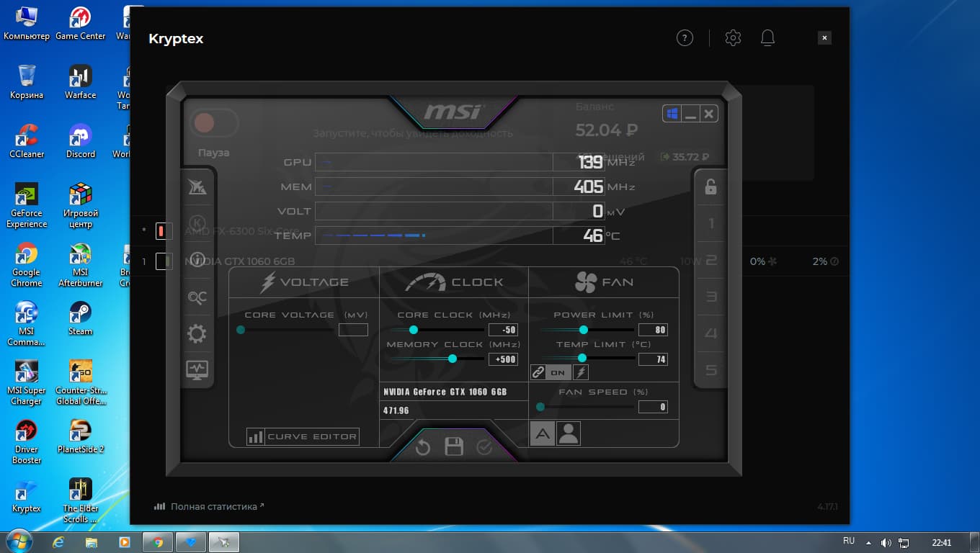Click the user-defined fan profile icon

tap(569, 433)
